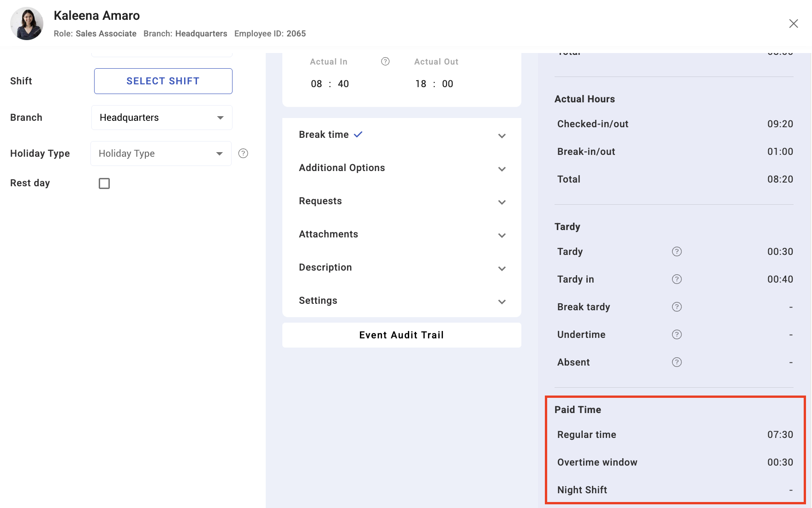Tick the Rest day checkbox
This screenshot has height=508, width=812.
[x=104, y=183]
